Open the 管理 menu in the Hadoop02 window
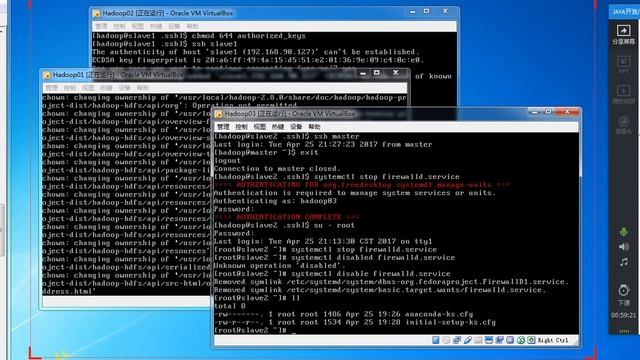Screen dimensions: 640x360 pos(101,26)
